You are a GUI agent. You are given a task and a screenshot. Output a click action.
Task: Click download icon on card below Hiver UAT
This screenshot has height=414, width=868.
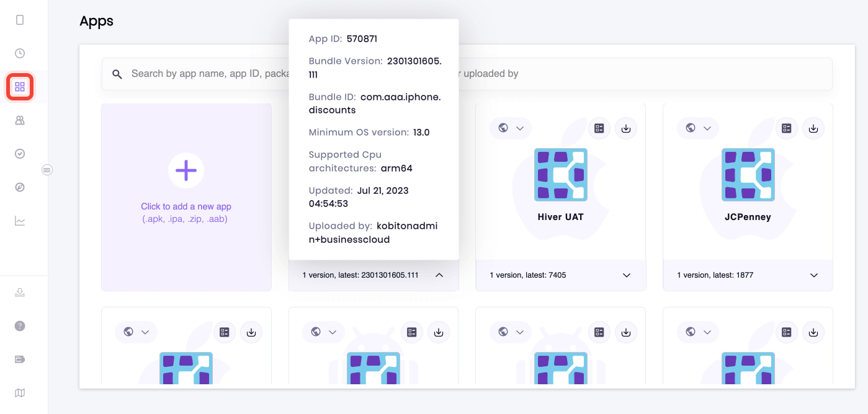626,332
